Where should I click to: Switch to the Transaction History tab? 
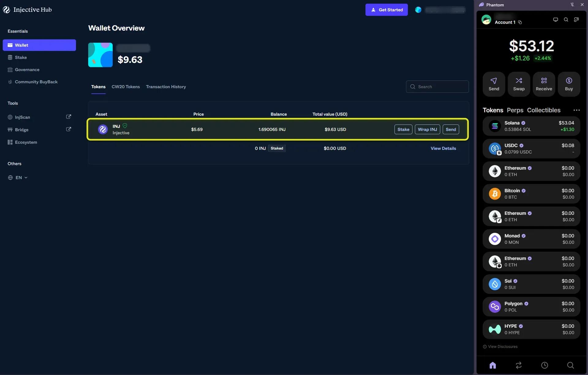pos(166,87)
